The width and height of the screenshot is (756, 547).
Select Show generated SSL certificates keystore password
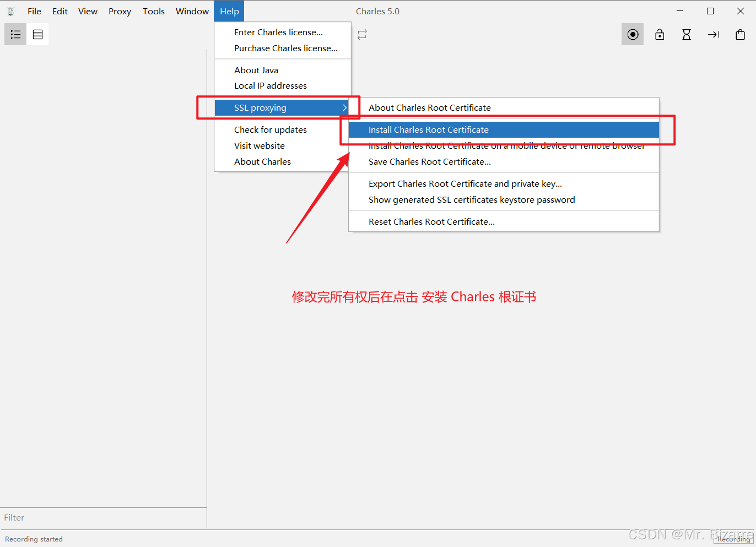click(x=504, y=199)
